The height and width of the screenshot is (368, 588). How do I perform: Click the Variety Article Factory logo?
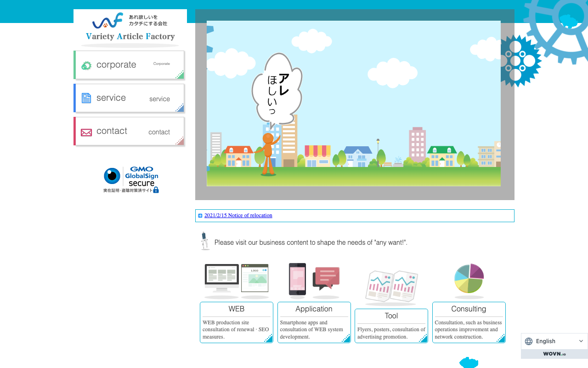(130, 27)
